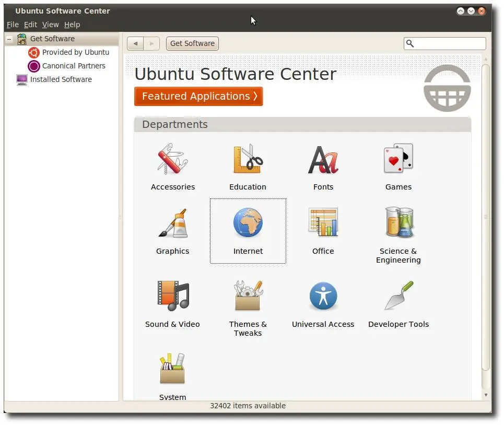Click inside the search input field
Screen dimensions: 504x425
click(445, 43)
